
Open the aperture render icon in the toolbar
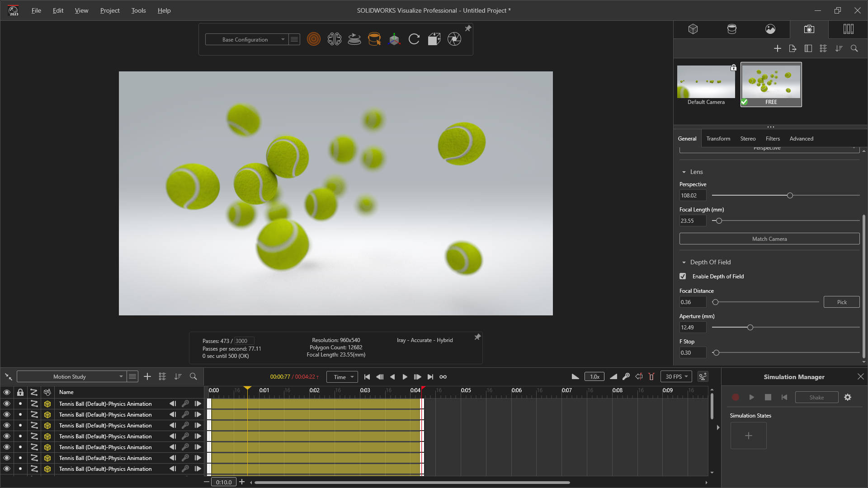(x=454, y=39)
